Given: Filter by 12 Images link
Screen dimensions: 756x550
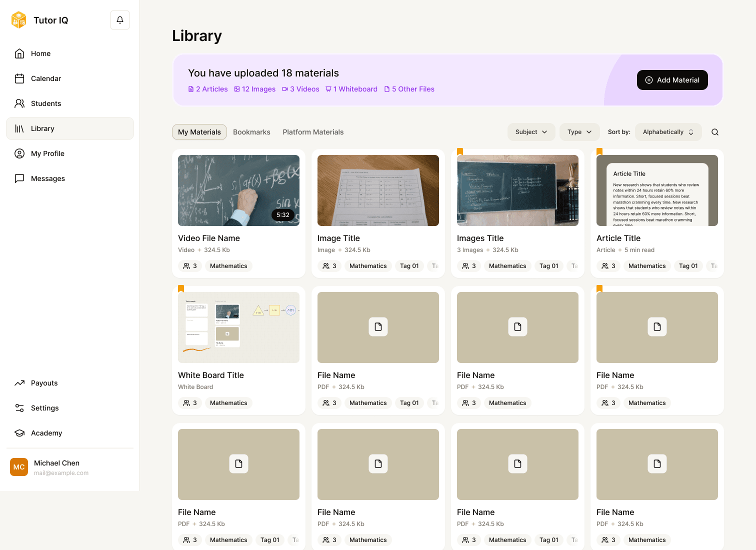Looking at the screenshot, I should (x=255, y=89).
